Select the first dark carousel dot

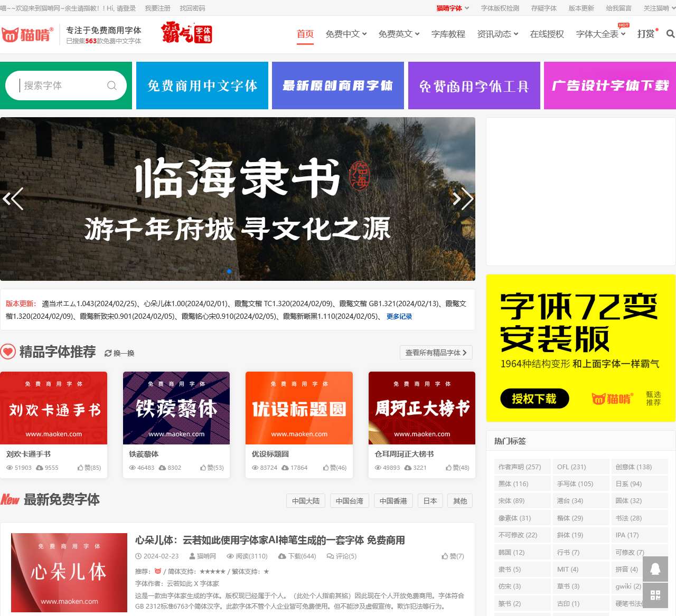pos(222,271)
